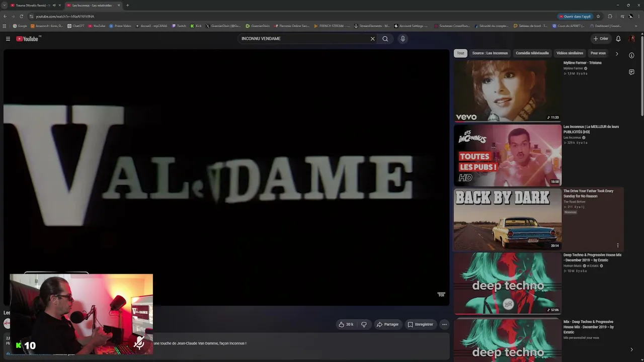Like the video with thumbs up

coord(346,324)
